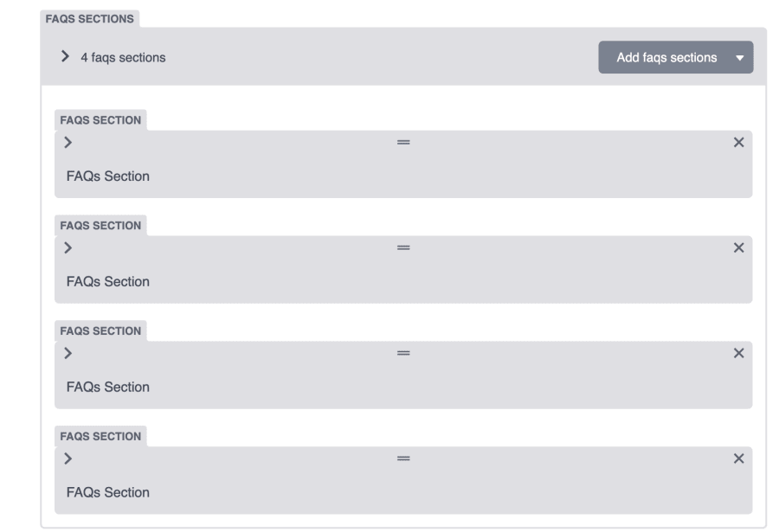Click the drag handle of third FAQs Section

[x=403, y=353]
